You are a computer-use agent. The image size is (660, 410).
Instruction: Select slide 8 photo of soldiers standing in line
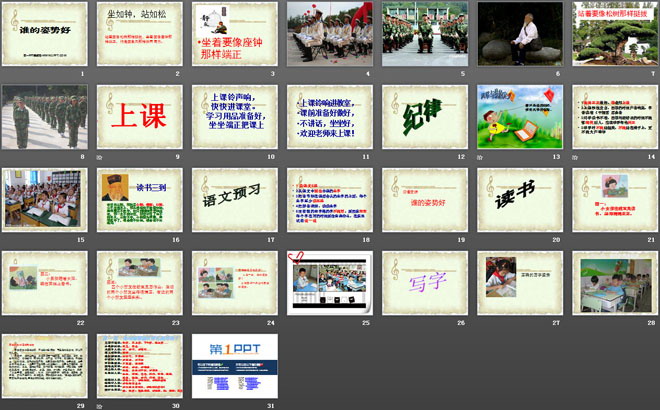tap(45, 117)
